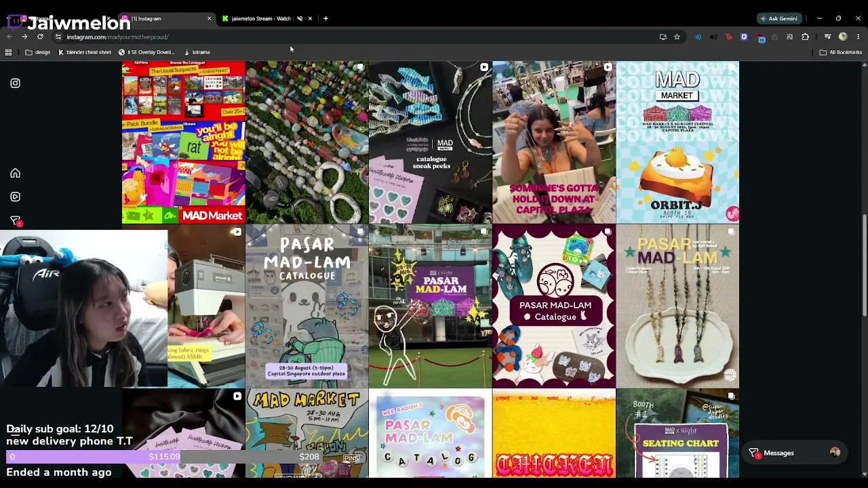Open the design bookmarks folder
The height and width of the screenshot is (488, 868).
(38, 52)
